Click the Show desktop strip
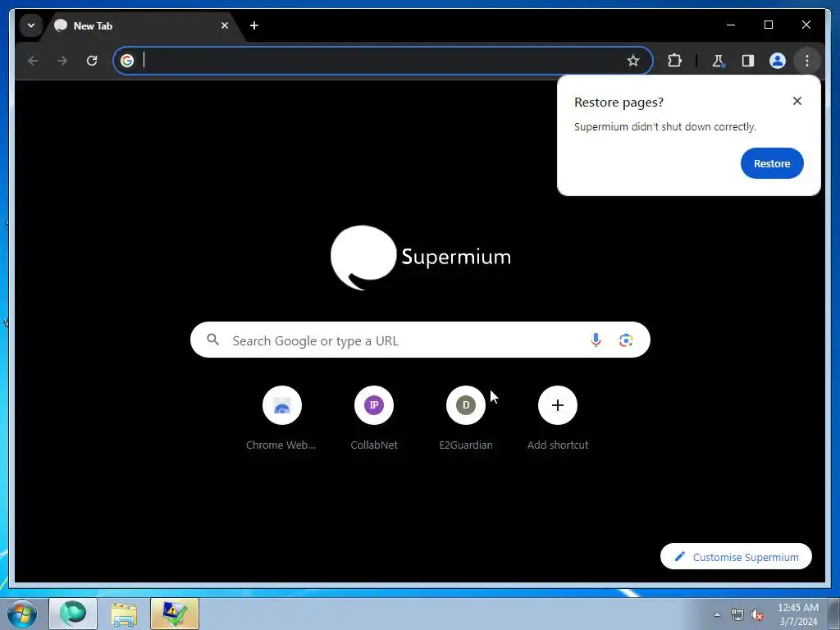The image size is (840, 630). (x=833, y=614)
